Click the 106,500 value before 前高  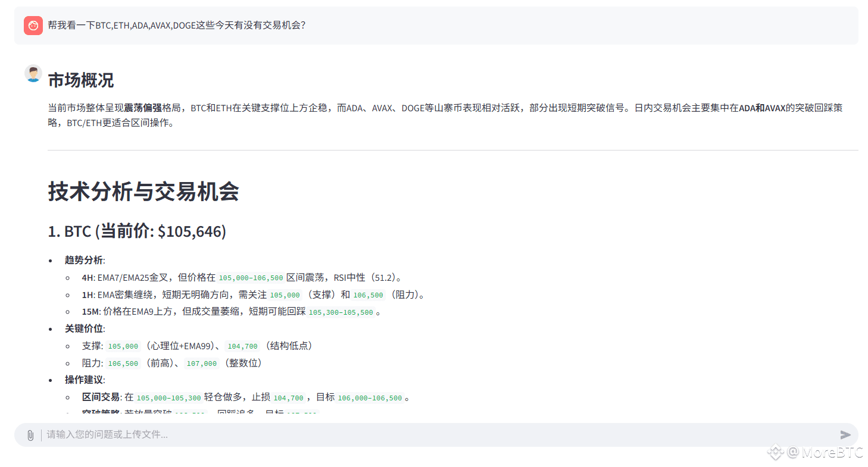(x=123, y=363)
